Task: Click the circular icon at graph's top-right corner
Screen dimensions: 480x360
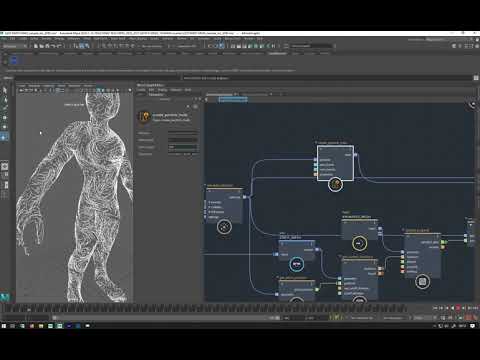Action: pos(473,105)
